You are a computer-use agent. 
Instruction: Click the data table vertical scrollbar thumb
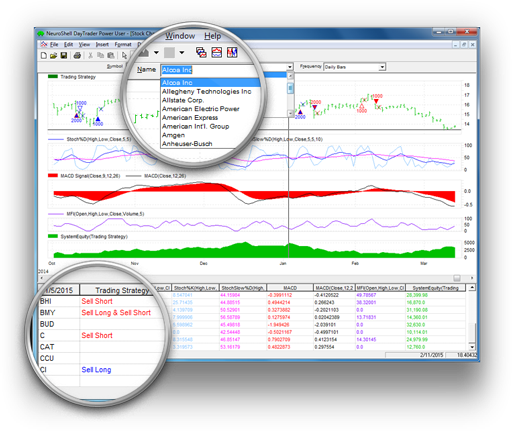[x=472, y=332]
